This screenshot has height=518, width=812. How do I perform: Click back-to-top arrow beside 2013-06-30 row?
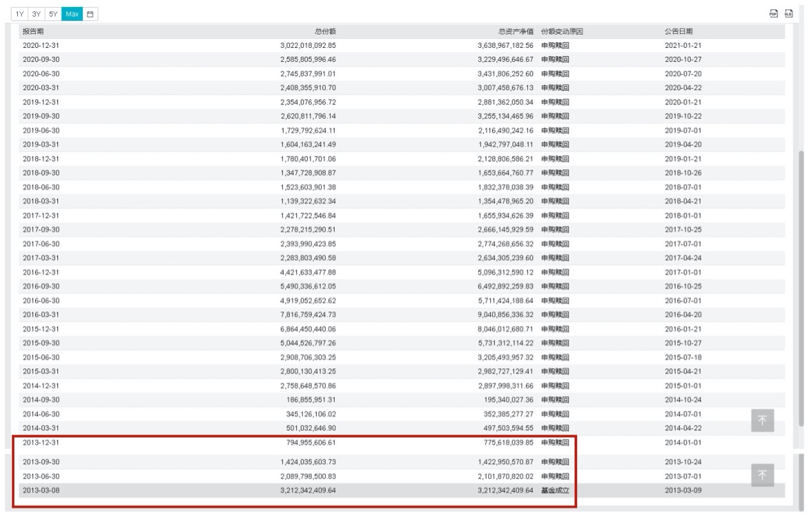pos(763,476)
